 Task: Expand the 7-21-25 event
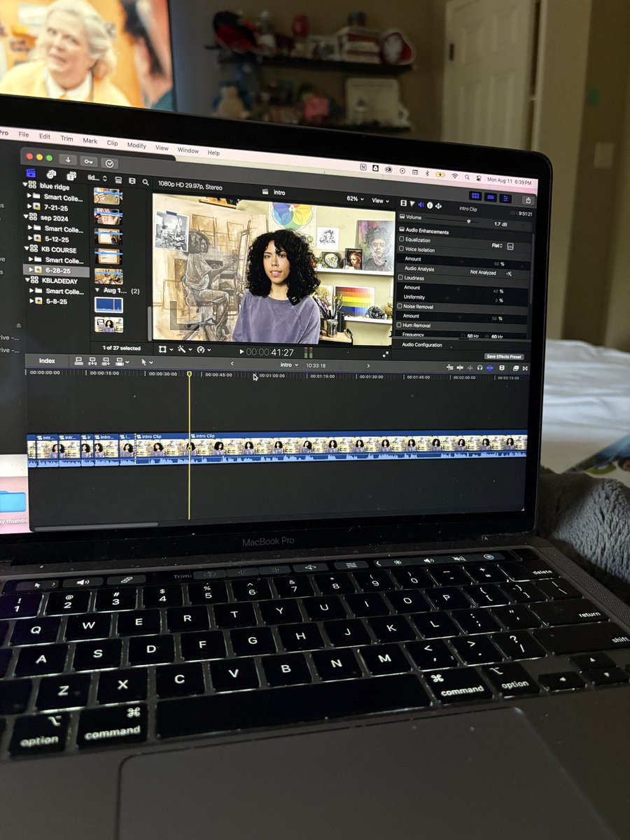(29, 207)
